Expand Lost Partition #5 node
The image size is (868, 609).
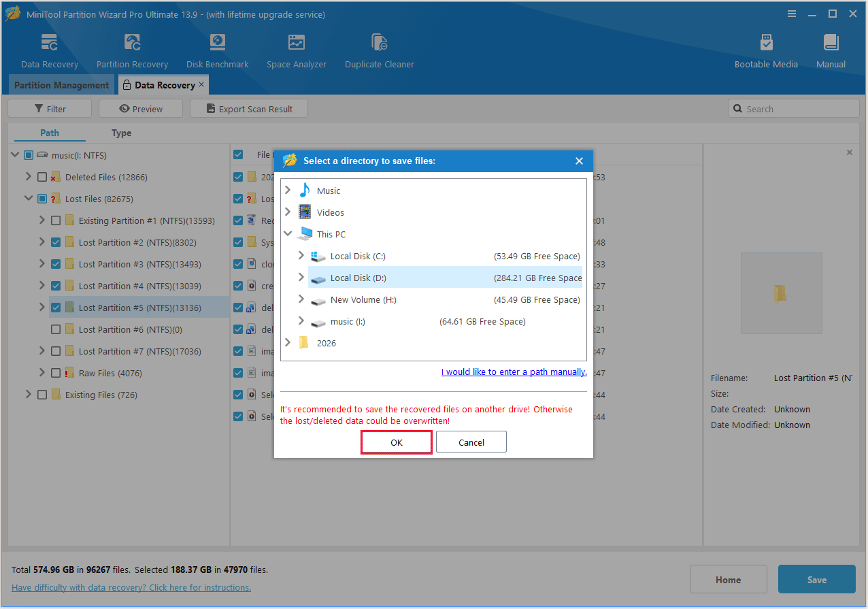[x=42, y=308]
